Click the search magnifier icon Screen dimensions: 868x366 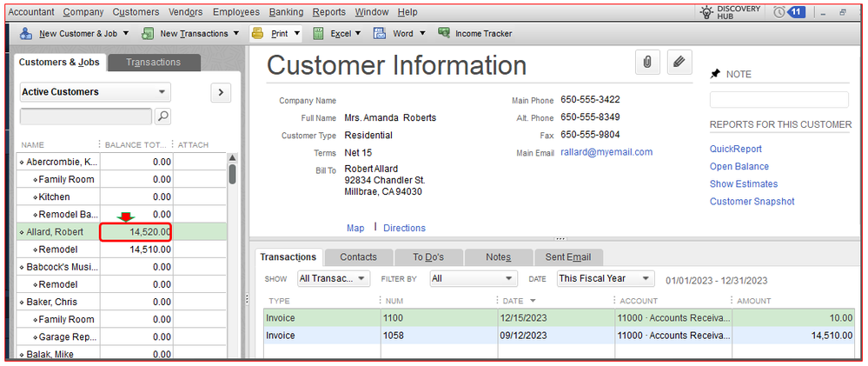click(x=163, y=116)
